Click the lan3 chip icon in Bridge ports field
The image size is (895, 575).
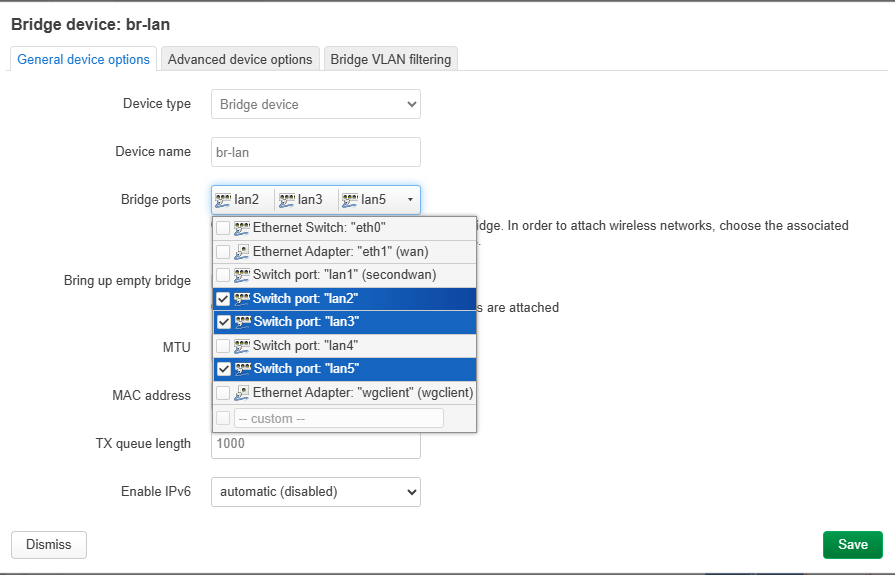(x=287, y=200)
